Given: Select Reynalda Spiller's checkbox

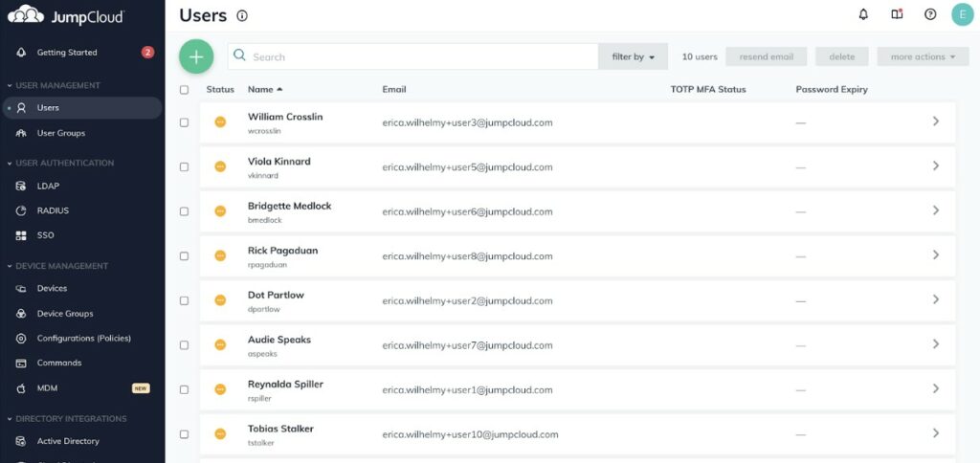Looking at the screenshot, I should [184, 389].
